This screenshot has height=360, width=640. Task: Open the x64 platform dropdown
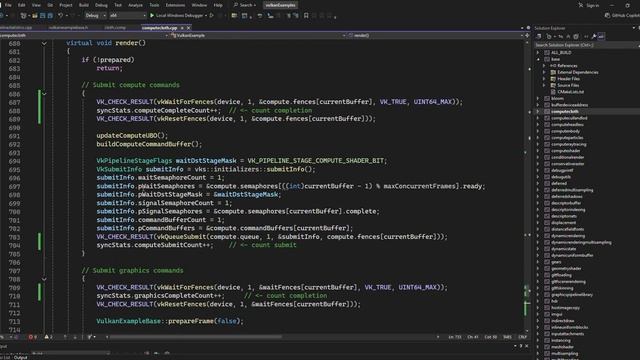pyautogui.click(x=128, y=16)
